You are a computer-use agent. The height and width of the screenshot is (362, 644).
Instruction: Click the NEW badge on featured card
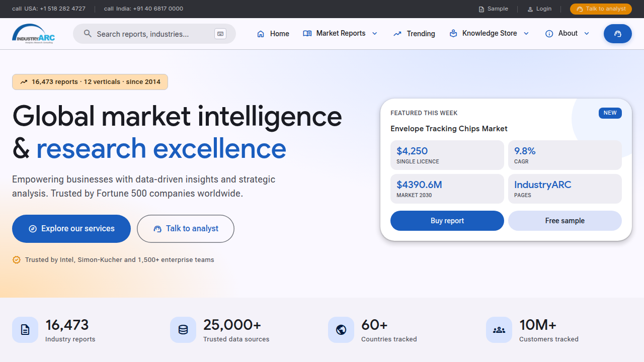pos(610,113)
